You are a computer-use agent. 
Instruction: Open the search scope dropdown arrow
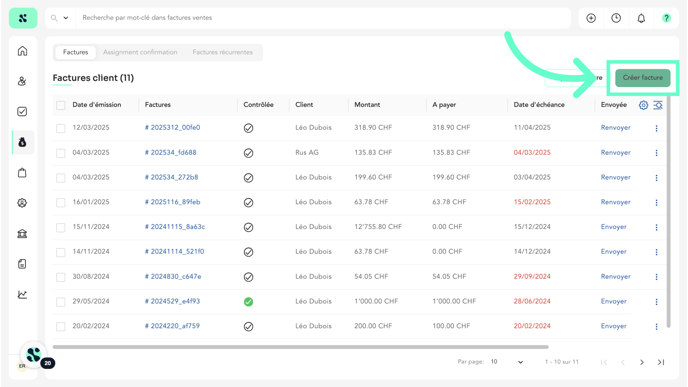pos(66,18)
